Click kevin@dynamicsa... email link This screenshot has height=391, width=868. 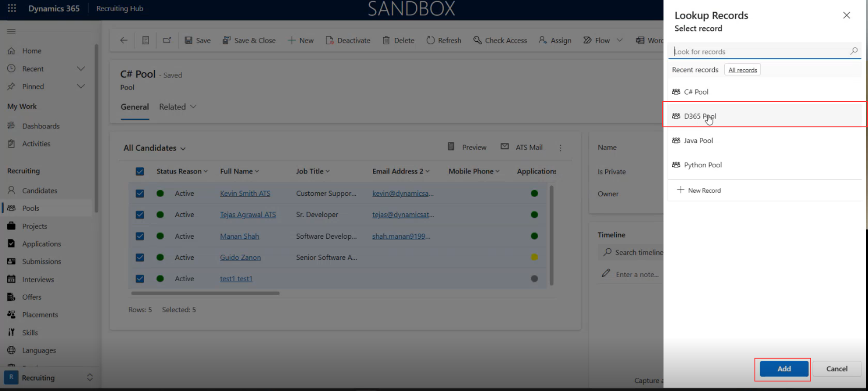point(403,193)
